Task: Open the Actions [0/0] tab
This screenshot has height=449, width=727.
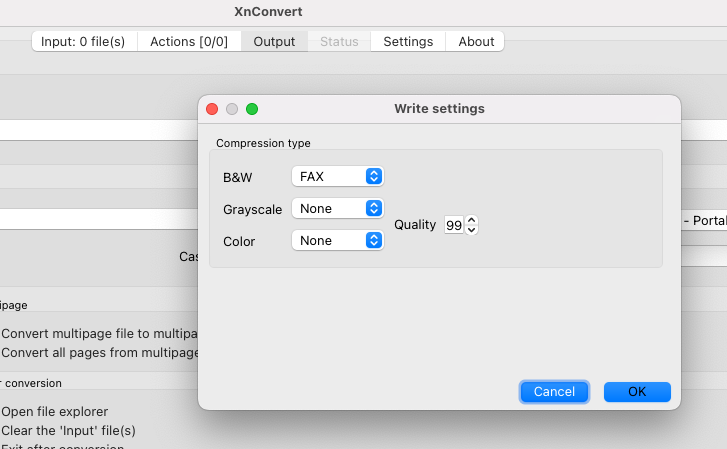Action: click(x=189, y=41)
